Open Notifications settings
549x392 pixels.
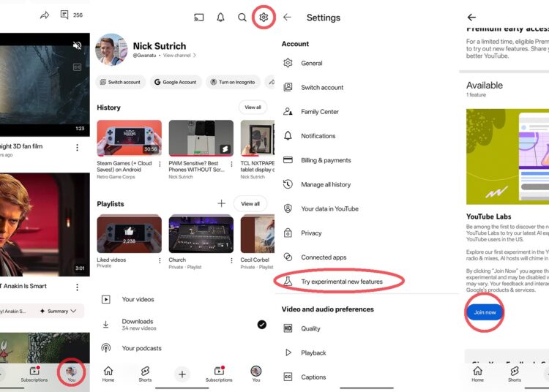coord(367,136)
